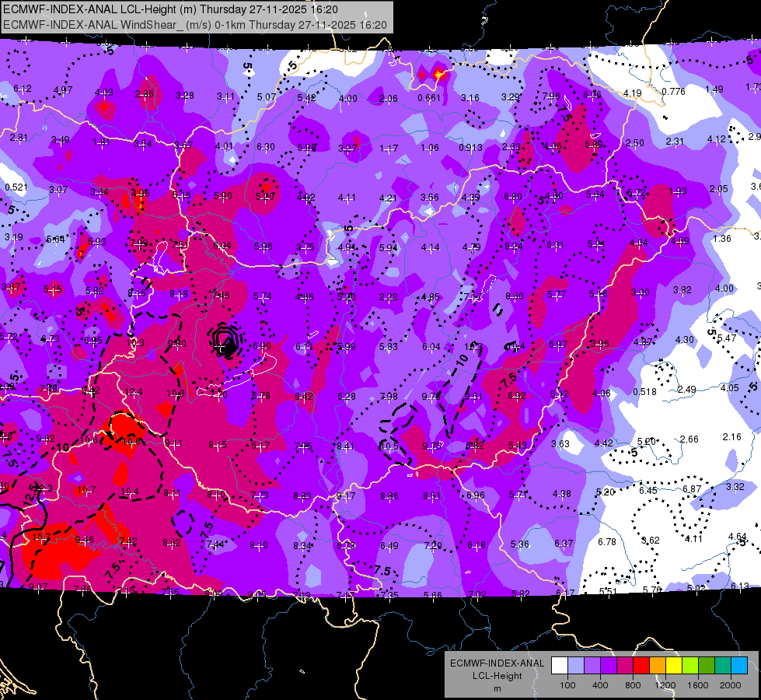Screen dimensions: 761x700
Task: Click the wind shear value 9.46
Action: [85, 539]
